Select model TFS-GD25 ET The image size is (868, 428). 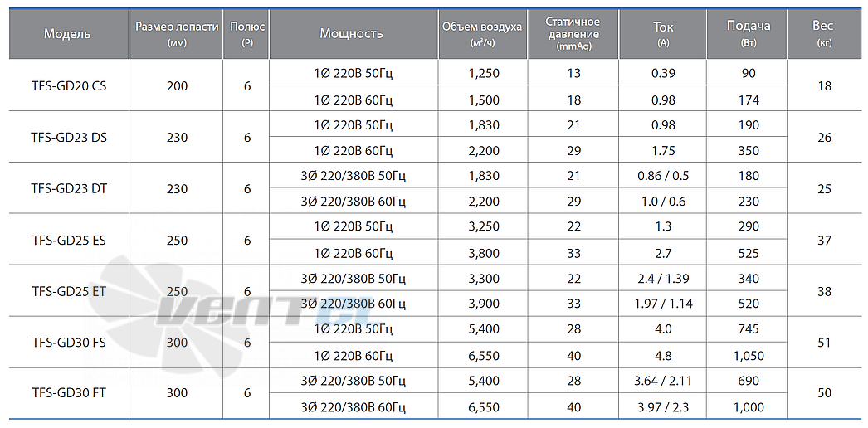point(69,291)
